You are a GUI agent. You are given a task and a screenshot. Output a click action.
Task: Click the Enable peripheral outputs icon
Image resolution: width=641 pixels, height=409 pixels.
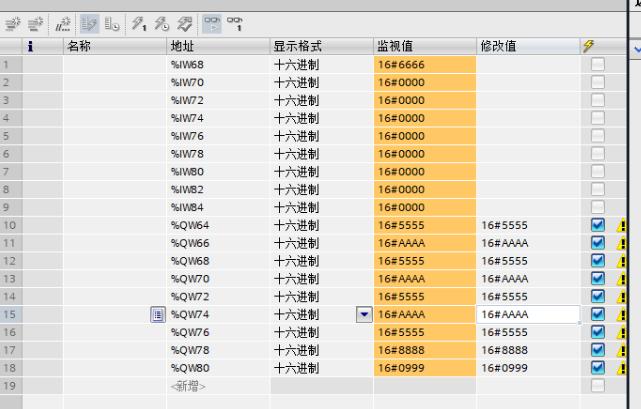click(x=184, y=24)
